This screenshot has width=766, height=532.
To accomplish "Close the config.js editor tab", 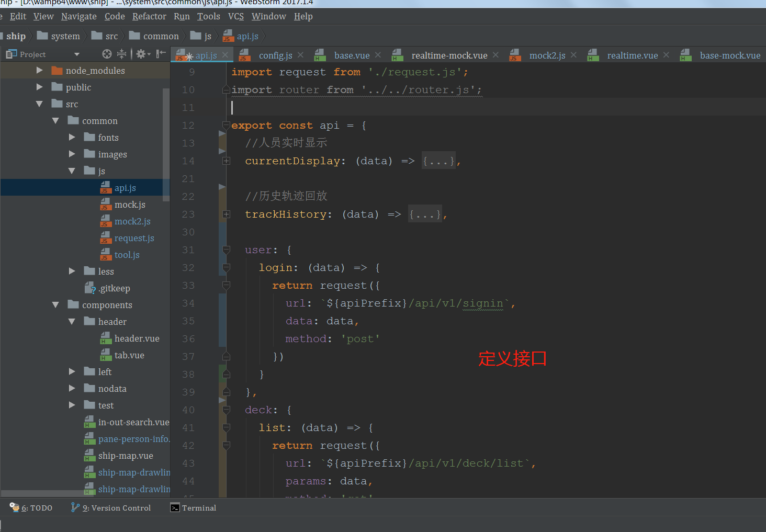I will point(300,55).
